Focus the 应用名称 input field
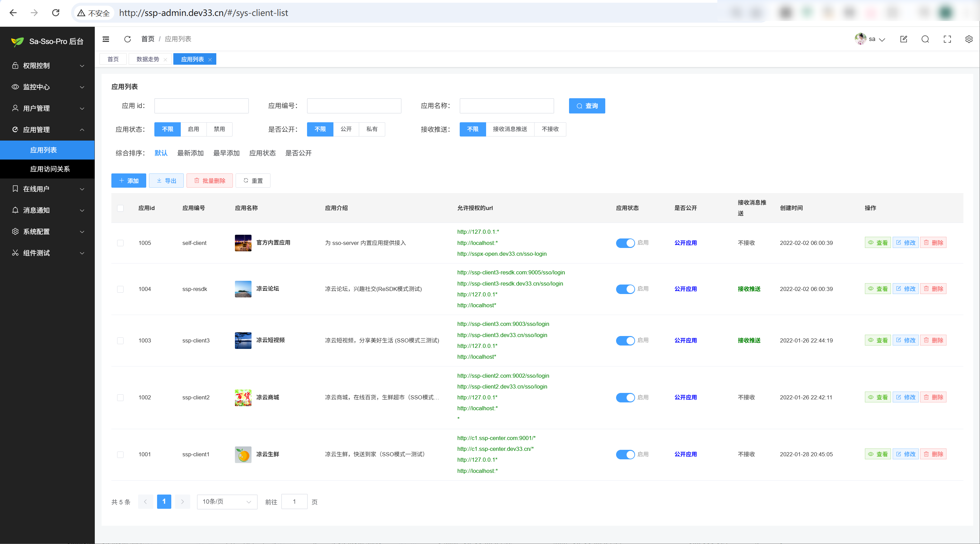Viewport: 980px width, 544px height. click(x=506, y=106)
